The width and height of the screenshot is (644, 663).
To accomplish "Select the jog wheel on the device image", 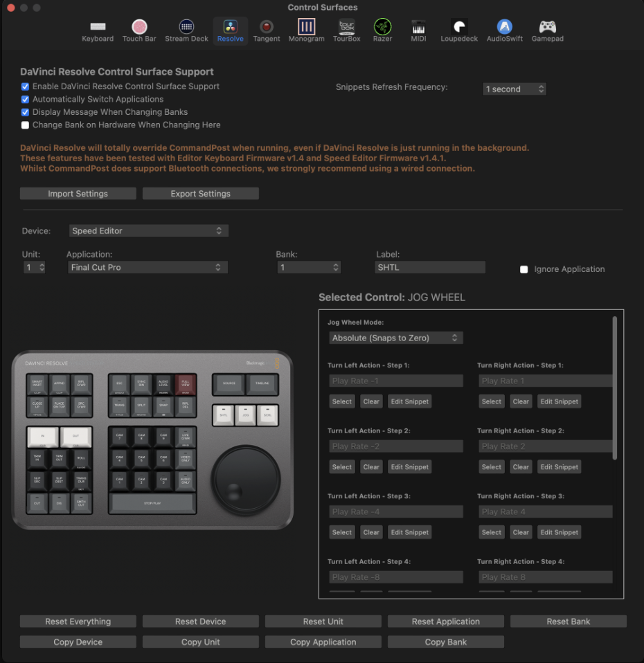I will click(x=246, y=480).
